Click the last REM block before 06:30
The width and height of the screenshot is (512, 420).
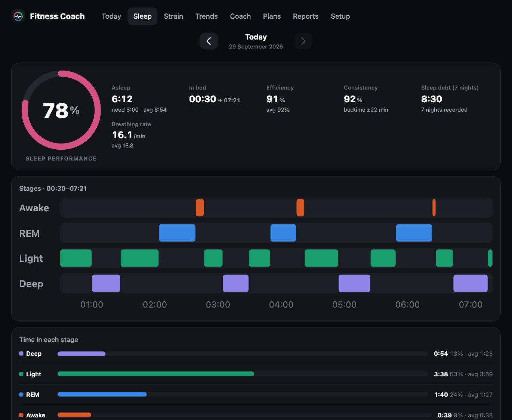[x=414, y=233]
